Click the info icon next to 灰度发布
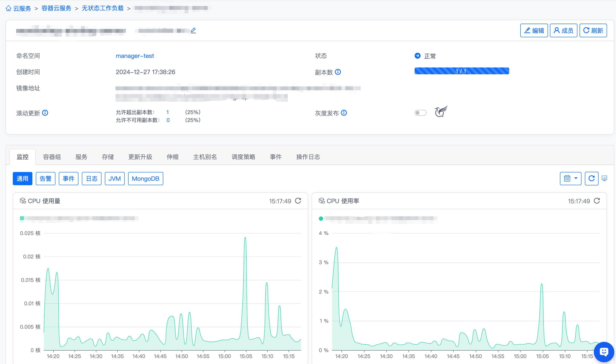 coord(344,113)
